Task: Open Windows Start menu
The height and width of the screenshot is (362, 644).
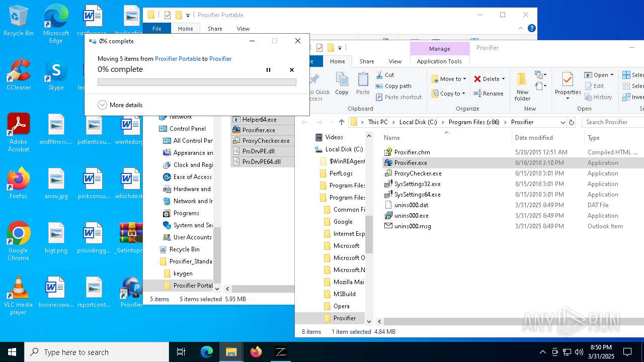Action: click(x=12, y=352)
